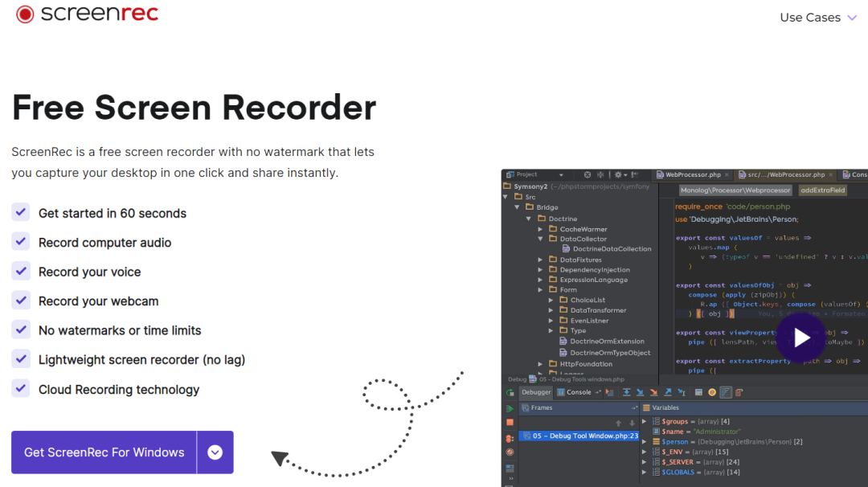This screenshot has height=487, width=868.
Task: Click the orange force step into icon
Action: point(653,392)
